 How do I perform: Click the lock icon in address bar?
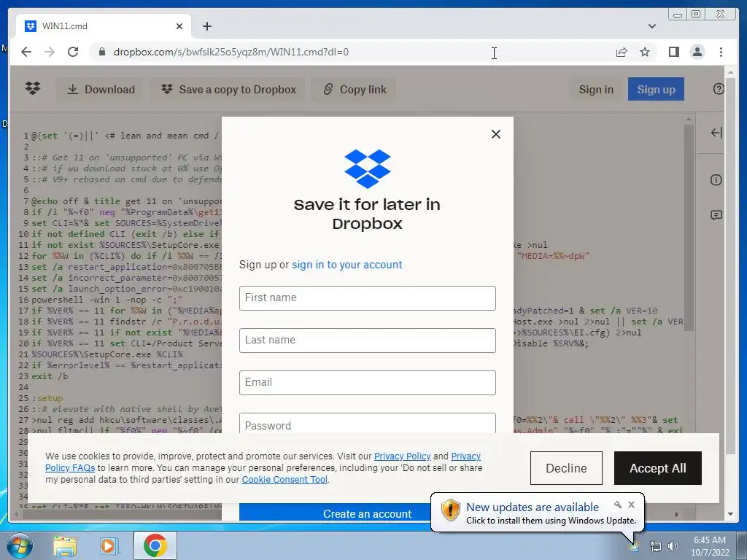pyautogui.click(x=101, y=52)
